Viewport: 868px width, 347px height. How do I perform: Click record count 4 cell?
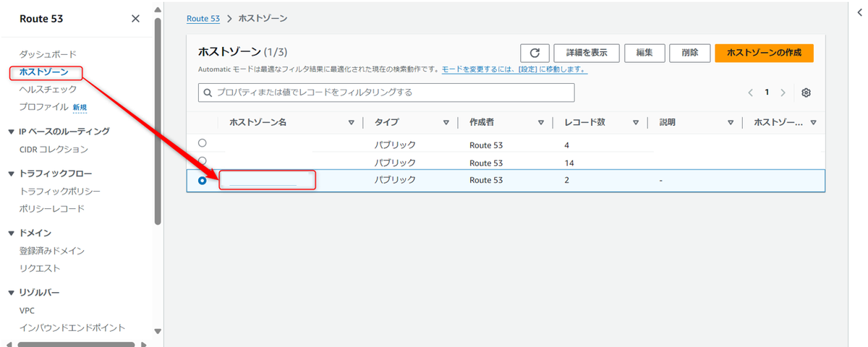(568, 145)
